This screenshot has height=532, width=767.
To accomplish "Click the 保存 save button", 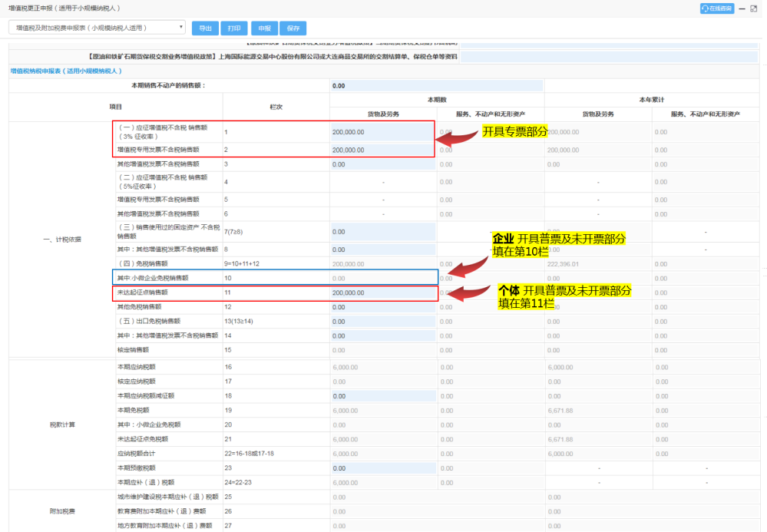I will (293, 28).
